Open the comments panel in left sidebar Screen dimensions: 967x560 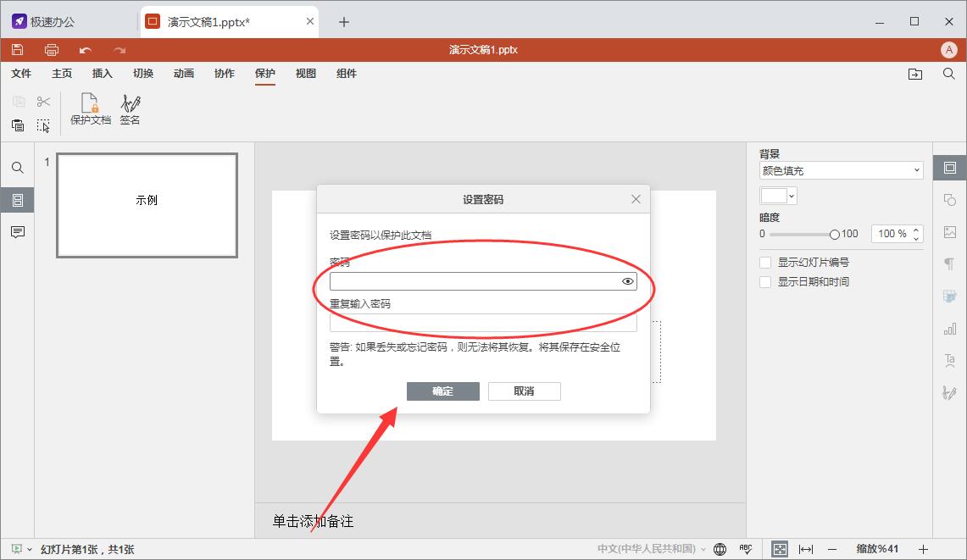(x=18, y=232)
